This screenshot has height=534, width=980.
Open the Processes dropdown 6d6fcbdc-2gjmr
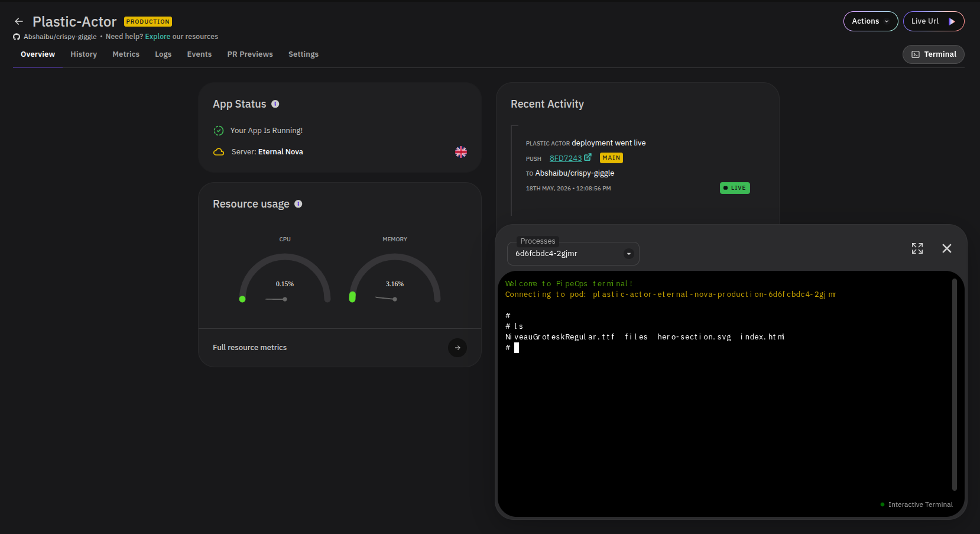coord(573,254)
